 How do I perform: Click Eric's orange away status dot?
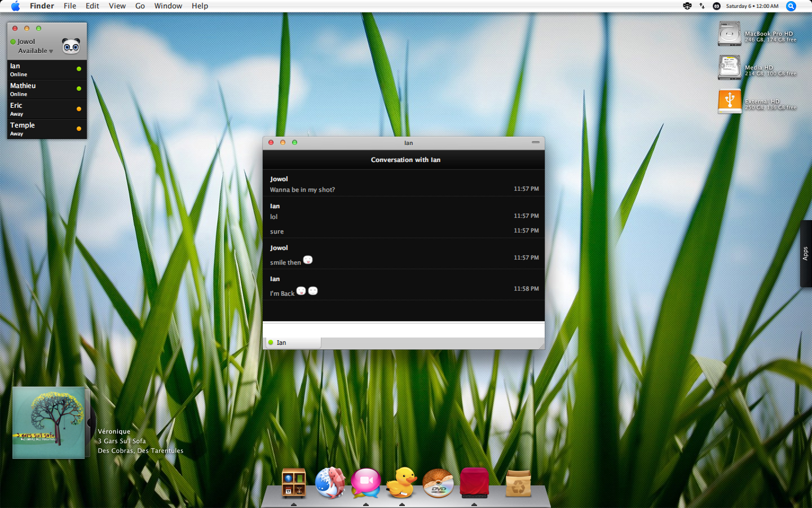coord(79,109)
